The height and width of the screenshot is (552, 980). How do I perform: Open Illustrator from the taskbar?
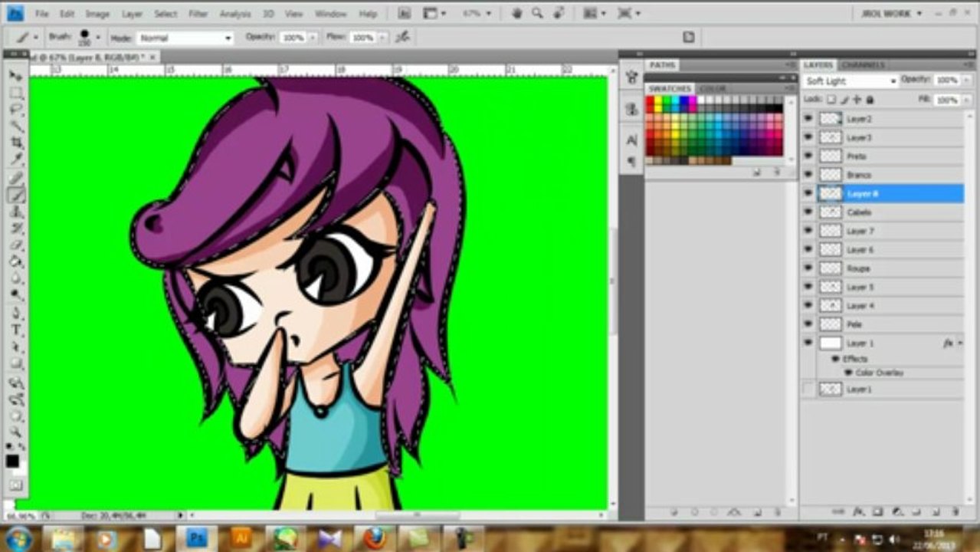click(x=241, y=539)
